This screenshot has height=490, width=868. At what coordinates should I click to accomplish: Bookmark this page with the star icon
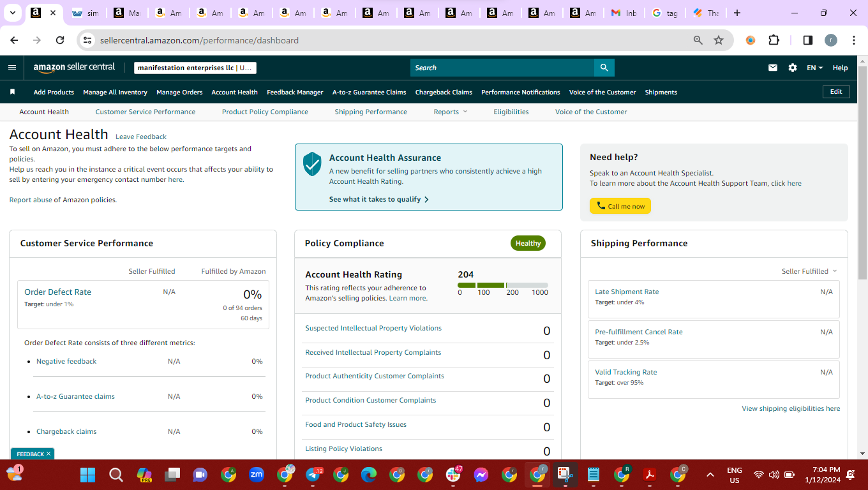point(719,40)
